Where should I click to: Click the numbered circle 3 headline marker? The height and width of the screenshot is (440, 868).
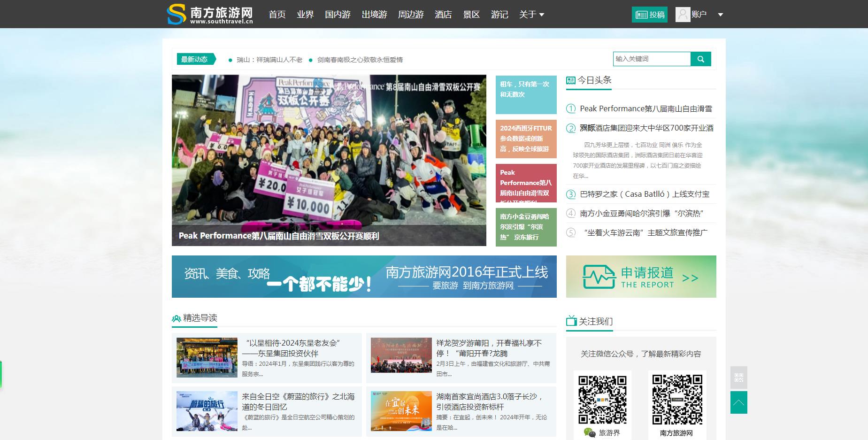571,194
